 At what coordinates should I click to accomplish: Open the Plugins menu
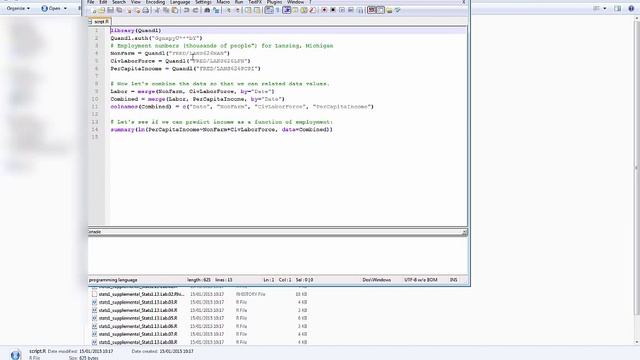tap(274, 2)
